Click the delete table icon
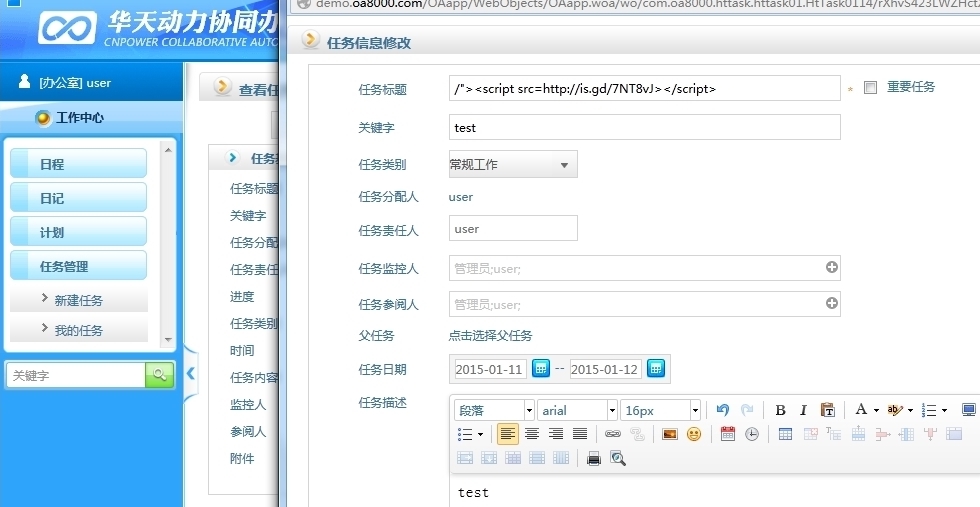This screenshot has height=507, width=980. coord(810,434)
